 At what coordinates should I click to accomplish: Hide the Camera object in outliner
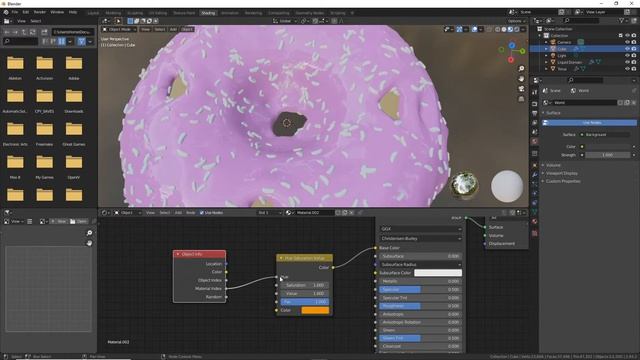click(627, 42)
